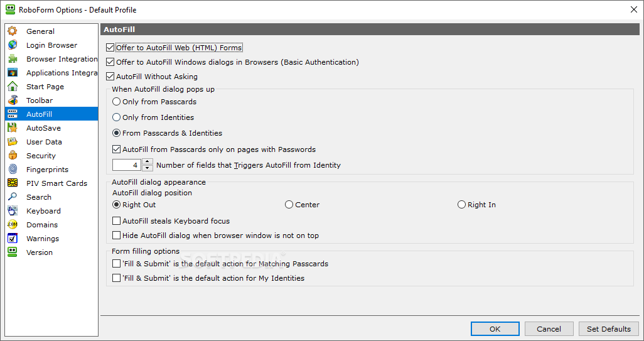Viewport: 644px width, 341px height.
Task: Click the Fingerprints icon
Action: (x=13, y=170)
